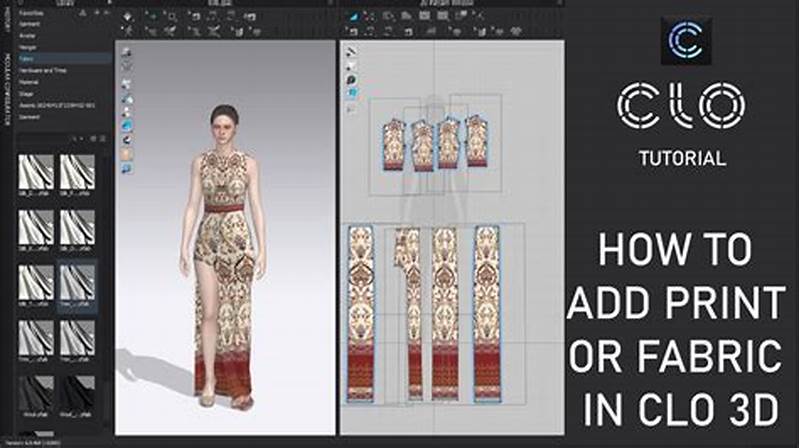Open the Stage folder in Library

(26, 94)
